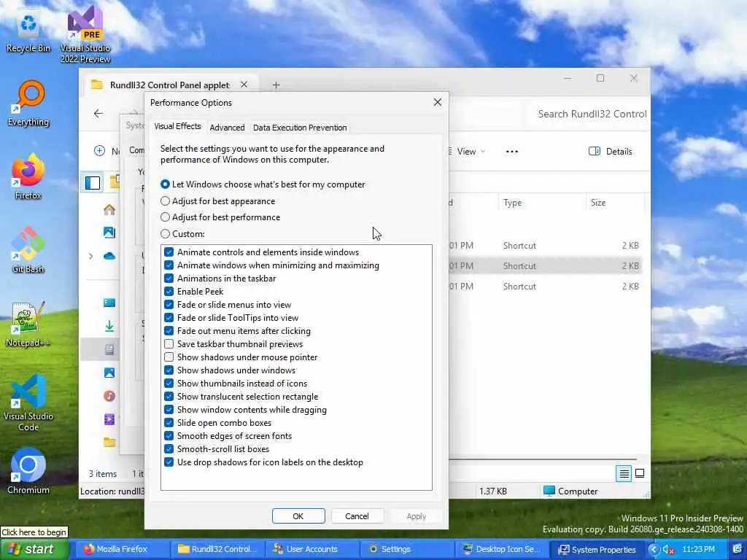Open the Recycle Bin desktop icon
747x560 pixels.
[28, 31]
